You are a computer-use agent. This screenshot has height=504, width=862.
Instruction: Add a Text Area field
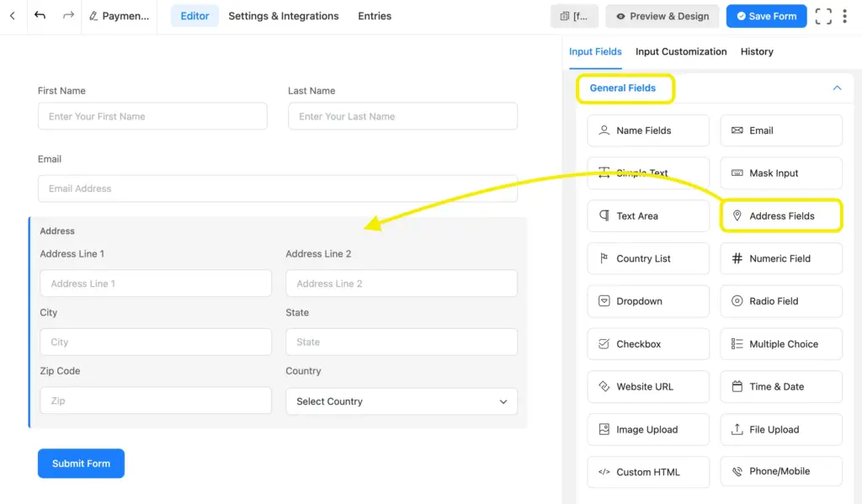tap(647, 215)
